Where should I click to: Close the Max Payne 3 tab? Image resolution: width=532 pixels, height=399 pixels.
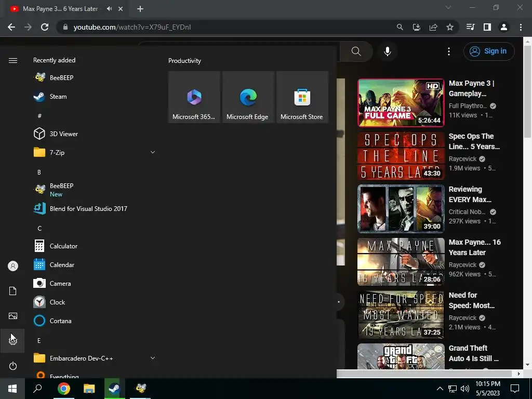(121, 9)
